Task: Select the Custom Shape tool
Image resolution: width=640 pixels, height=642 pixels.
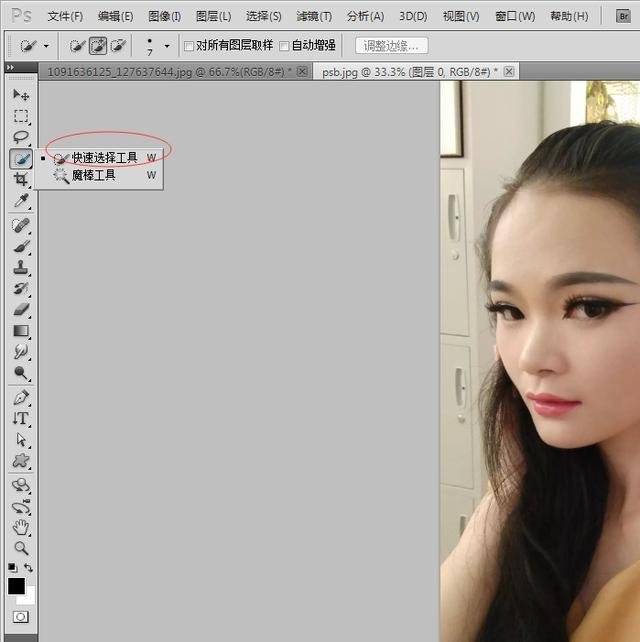Action: point(20,461)
